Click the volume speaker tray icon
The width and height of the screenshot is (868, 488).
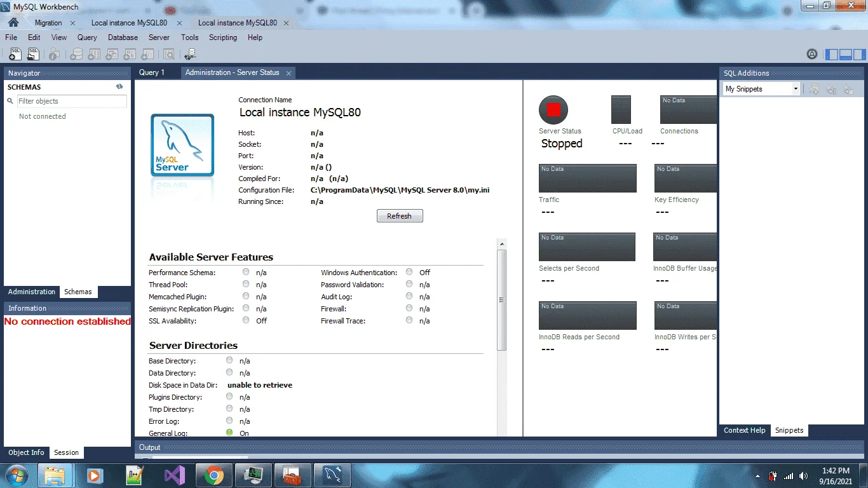point(804,475)
